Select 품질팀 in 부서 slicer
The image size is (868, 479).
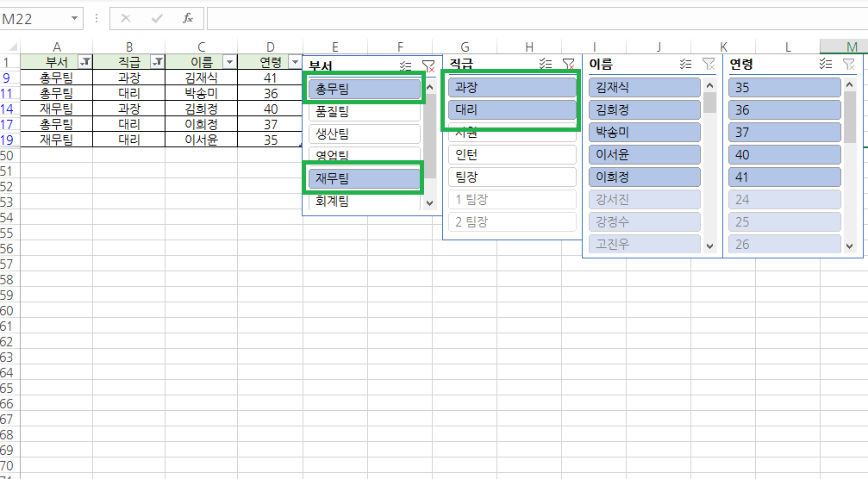(x=365, y=111)
